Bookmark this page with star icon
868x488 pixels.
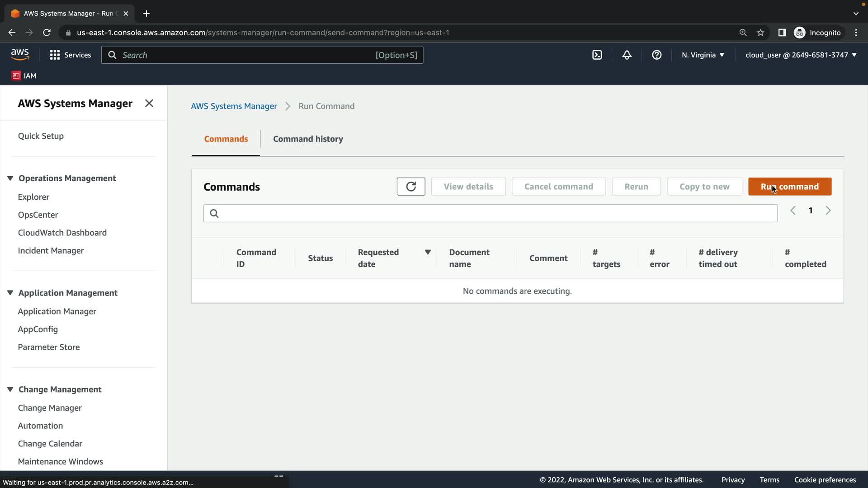point(760,33)
